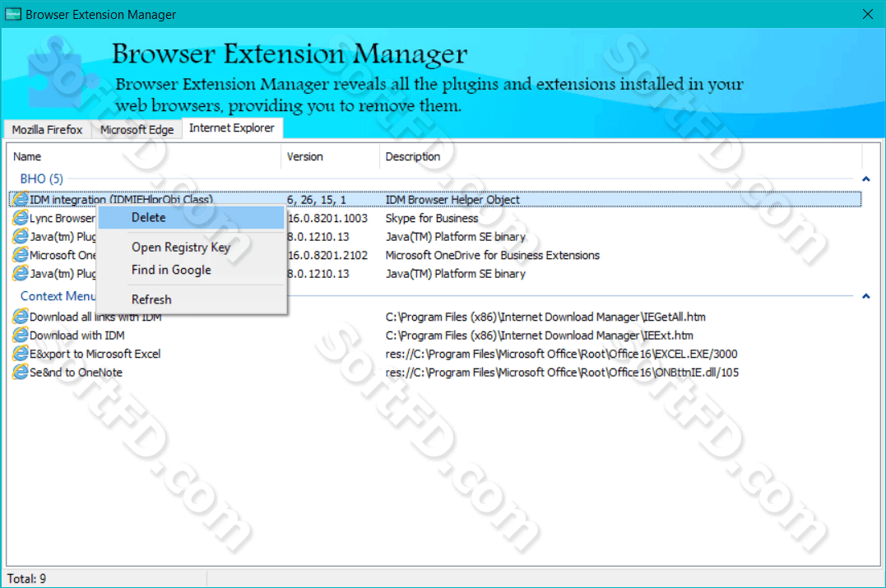Viewport: 886px width, 588px height.
Task: Choose Find in Google menu entry
Action: 191,270
